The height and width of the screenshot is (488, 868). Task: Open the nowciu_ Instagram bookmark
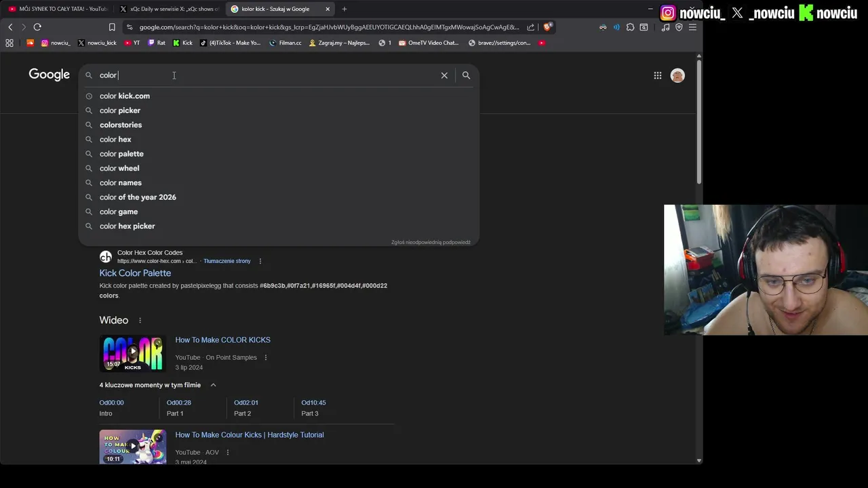pyautogui.click(x=56, y=43)
